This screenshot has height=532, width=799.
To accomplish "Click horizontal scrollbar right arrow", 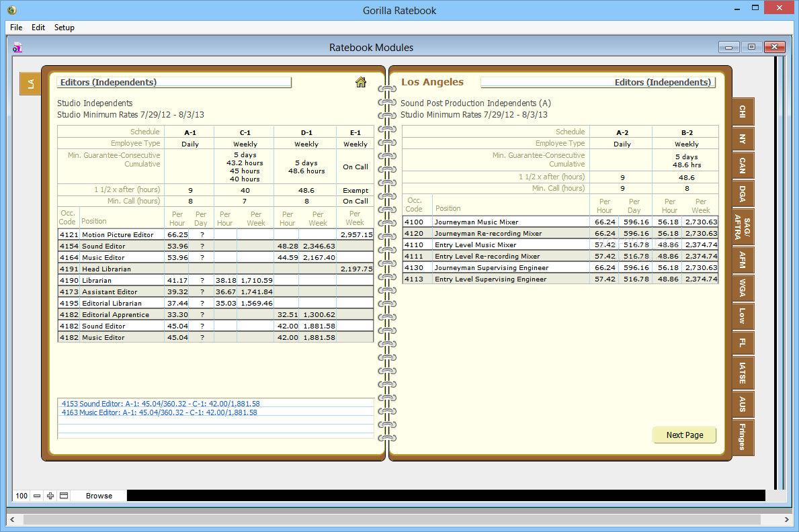I will coord(787,519).
